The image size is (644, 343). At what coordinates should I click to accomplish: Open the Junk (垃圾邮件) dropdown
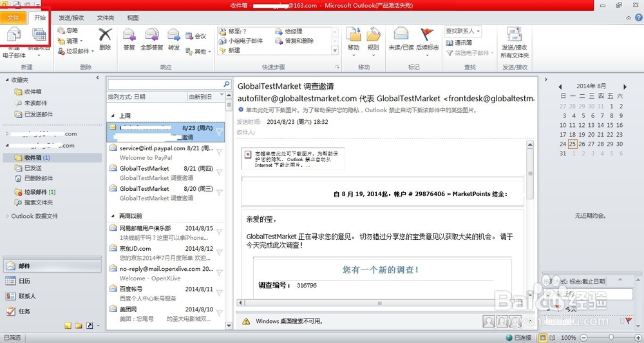point(75,51)
